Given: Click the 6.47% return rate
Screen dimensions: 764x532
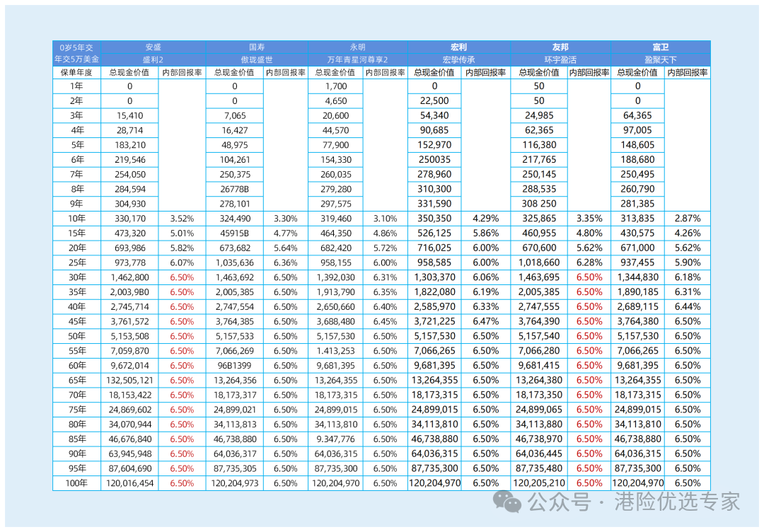Looking at the screenshot, I should click(x=486, y=322).
